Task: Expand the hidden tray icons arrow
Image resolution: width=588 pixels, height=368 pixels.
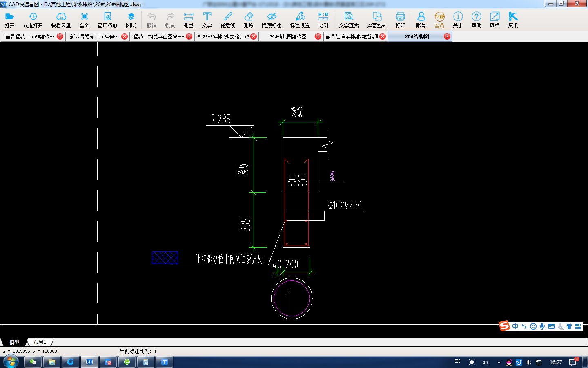Action: (x=499, y=362)
